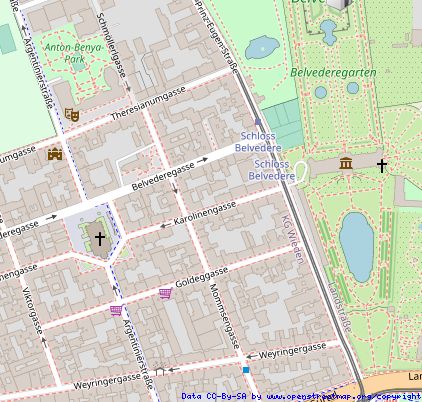
Task: Select the shopping cart icon beside the Goldeggasse label
Action: pyautogui.click(x=166, y=294)
